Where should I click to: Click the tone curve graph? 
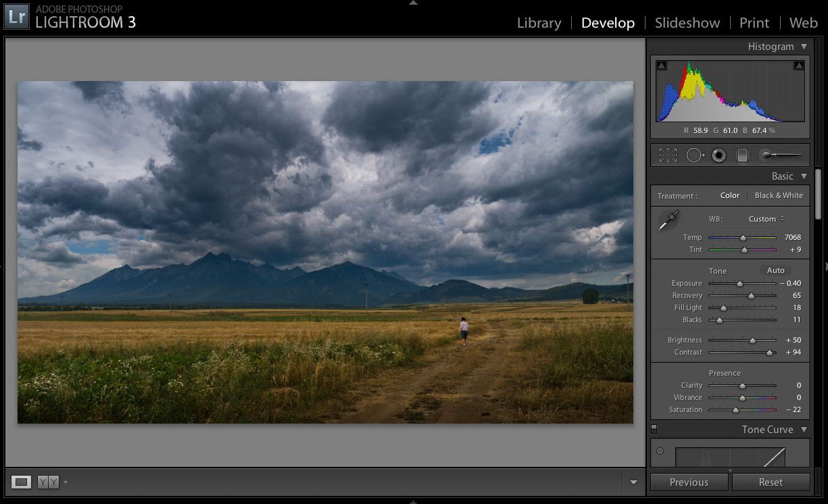click(730, 457)
